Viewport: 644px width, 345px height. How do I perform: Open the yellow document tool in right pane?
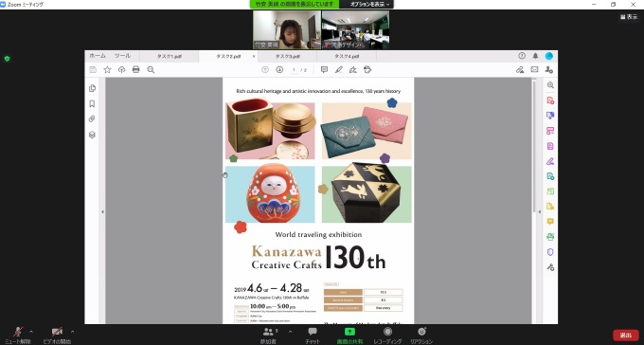[550, 206]
